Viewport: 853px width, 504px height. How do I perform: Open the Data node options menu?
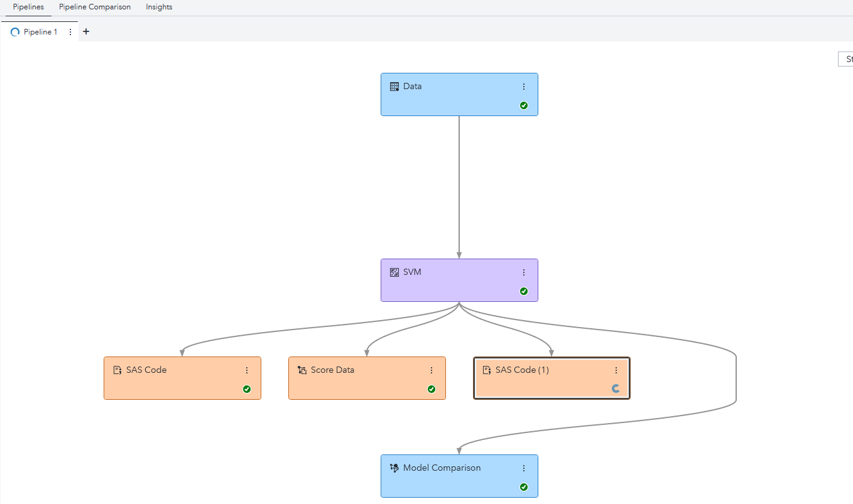pyautogui.click(x=524, y=86)
